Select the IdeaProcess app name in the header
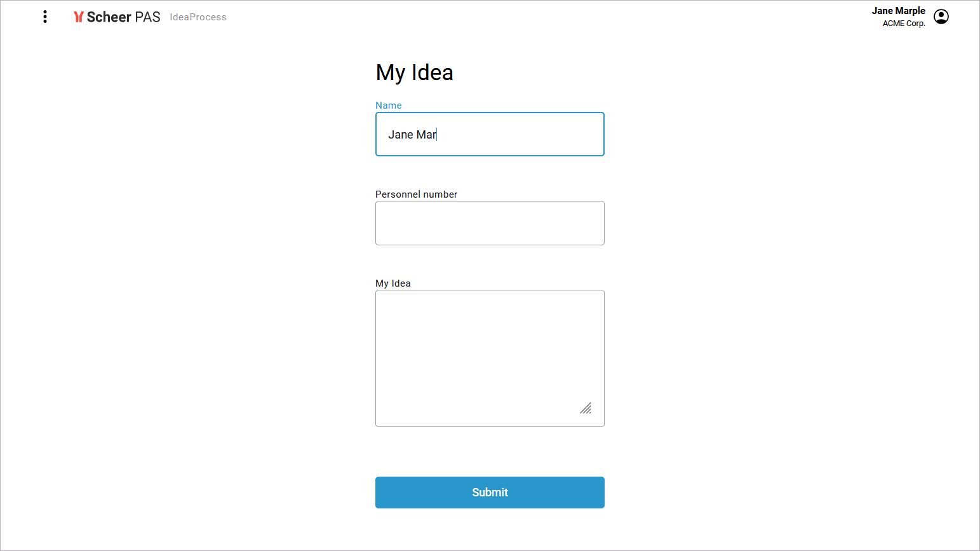Image resolution: width=980 pixels, height=551 pixels. [x=198, y=17]
